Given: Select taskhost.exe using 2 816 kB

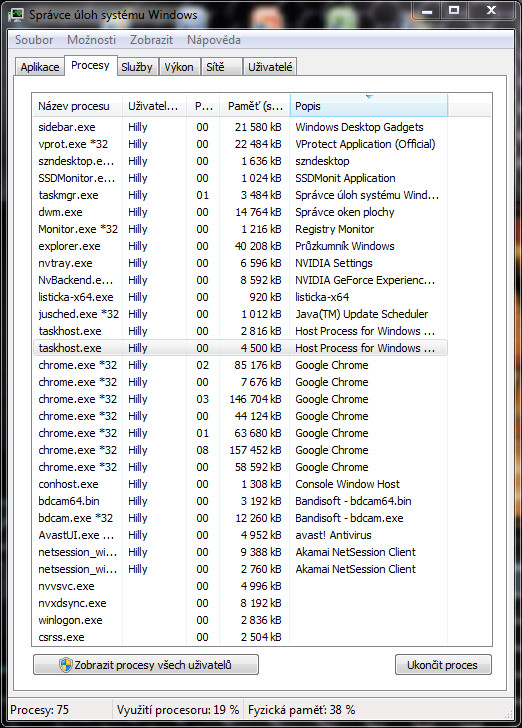Looking at the screenshot, I should [240, 331].
